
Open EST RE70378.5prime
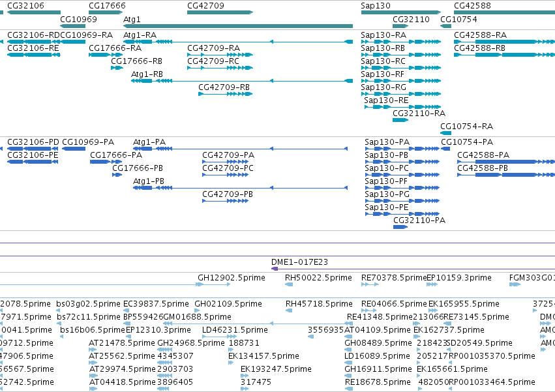394,278
